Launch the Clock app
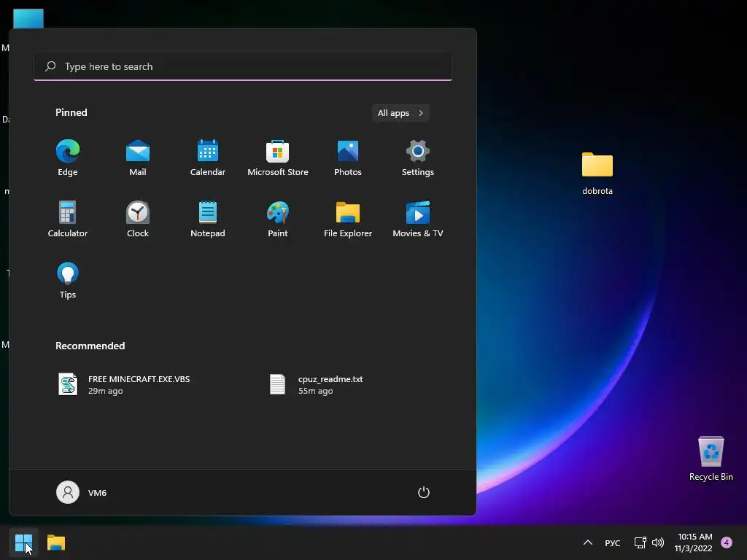 [138, 219]
